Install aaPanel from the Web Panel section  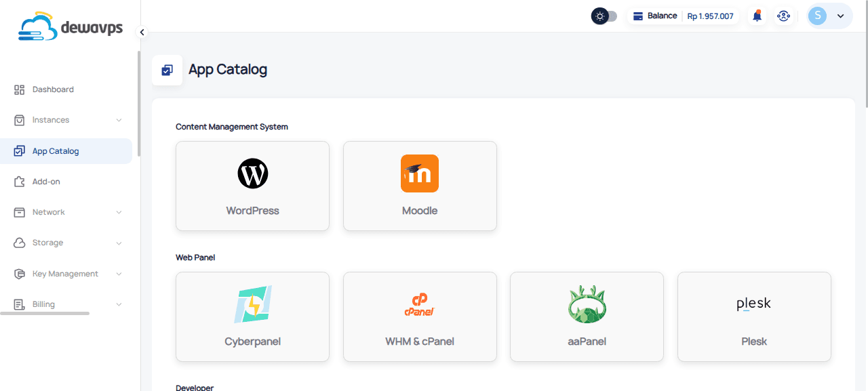point(587,316)
